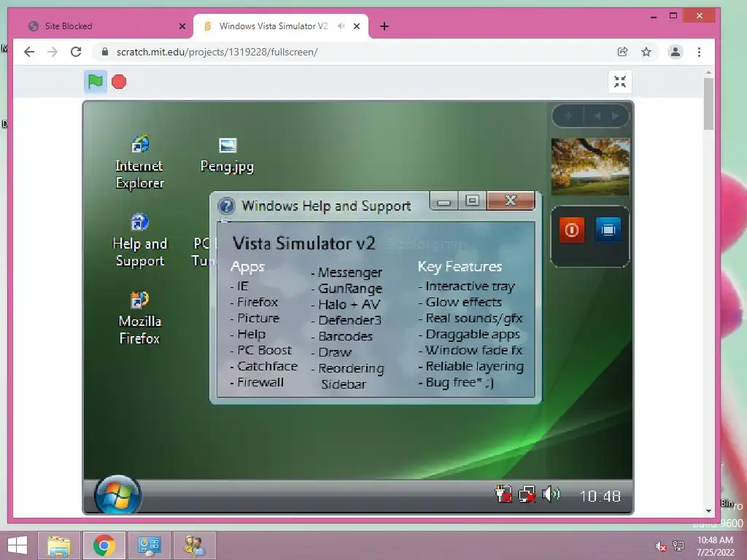Image resolution: width=747 pixels, height=560 pixels.
Task: Mute the tab using its speaker icon
Action: point(341,26)
